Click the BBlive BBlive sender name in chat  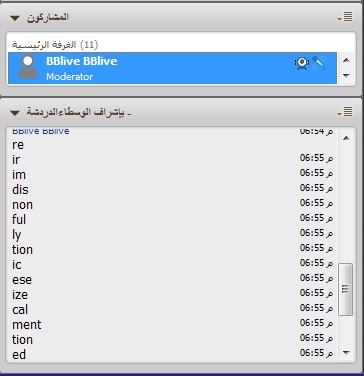pyautogui.click(x=41, y=131)
